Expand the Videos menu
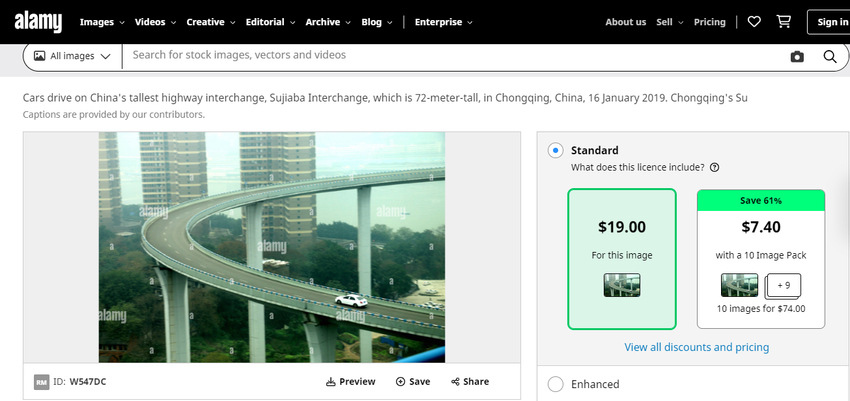Image resolution: width=850 pixels, height=401 pixels. 156,22
